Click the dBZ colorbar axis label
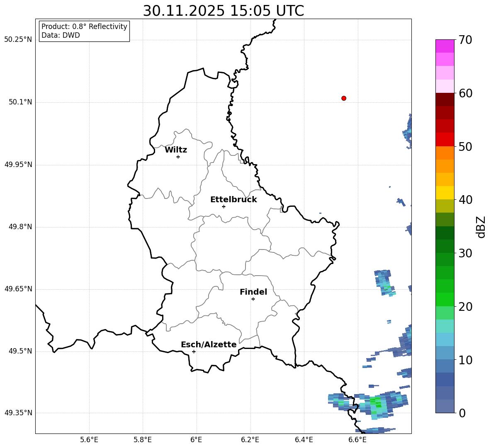 click(x=481, y=227)
